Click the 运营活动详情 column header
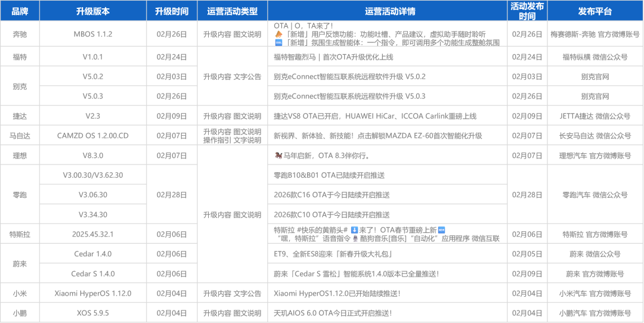 pos(388,11)
